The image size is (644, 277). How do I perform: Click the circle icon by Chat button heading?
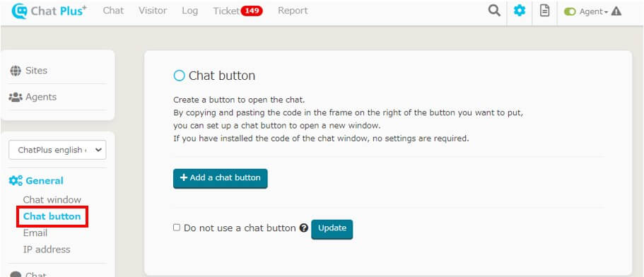coord(179,76)
